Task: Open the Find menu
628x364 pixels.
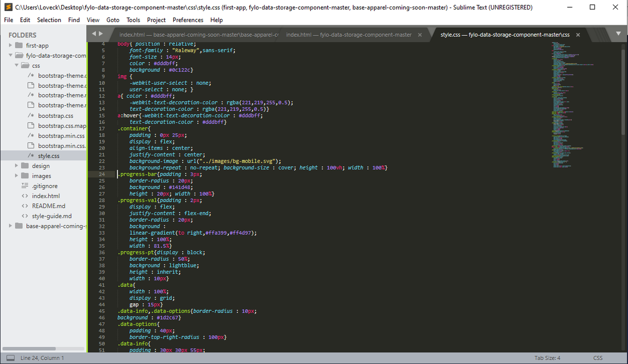Action: (x=74, y=20)
